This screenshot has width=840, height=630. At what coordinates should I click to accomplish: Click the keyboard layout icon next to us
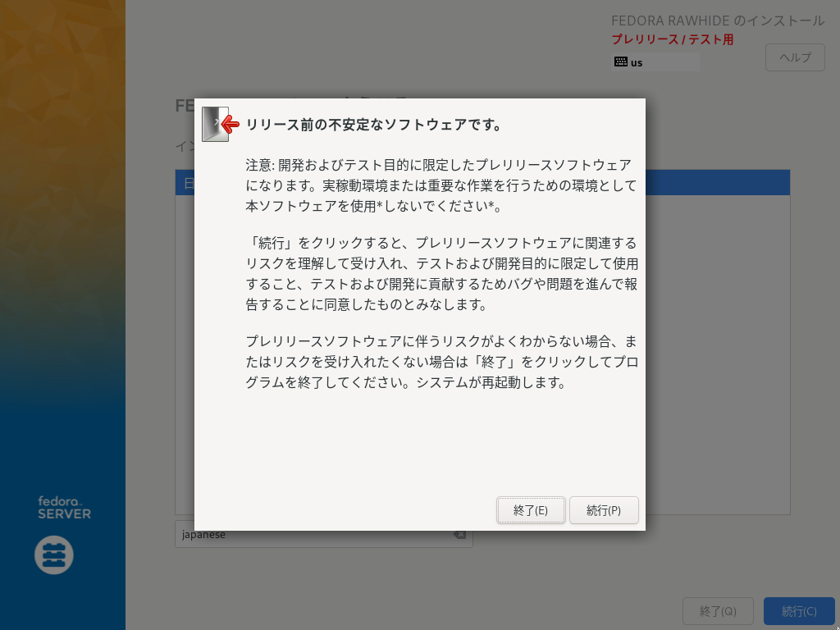621,62
